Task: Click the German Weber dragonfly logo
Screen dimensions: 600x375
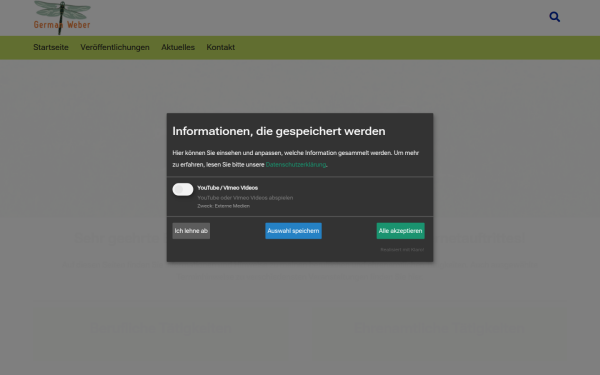Action: point(62,18)
